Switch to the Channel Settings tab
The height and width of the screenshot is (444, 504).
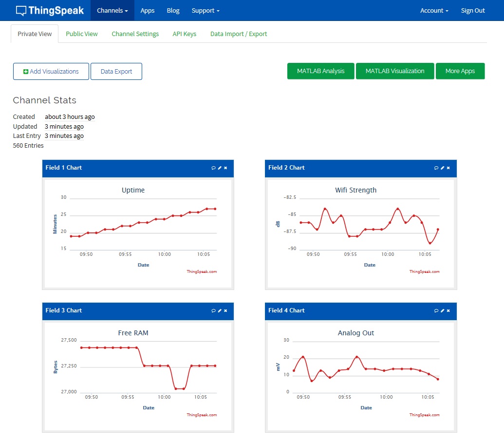(x=135, y=34)
